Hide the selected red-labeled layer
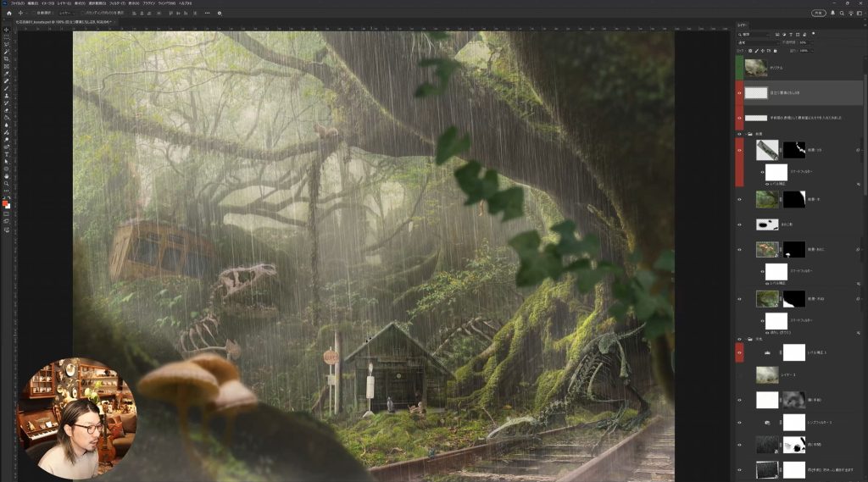The image size is (868, 482). click(x=739, y=93)
